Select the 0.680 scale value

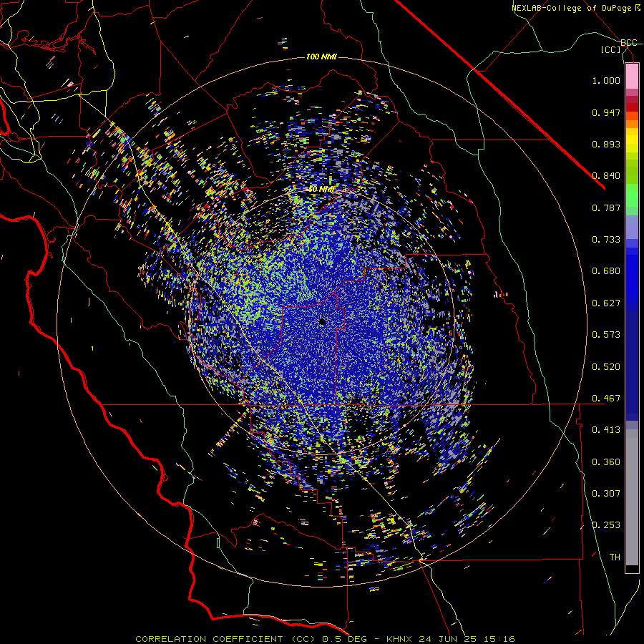point(606,271)
